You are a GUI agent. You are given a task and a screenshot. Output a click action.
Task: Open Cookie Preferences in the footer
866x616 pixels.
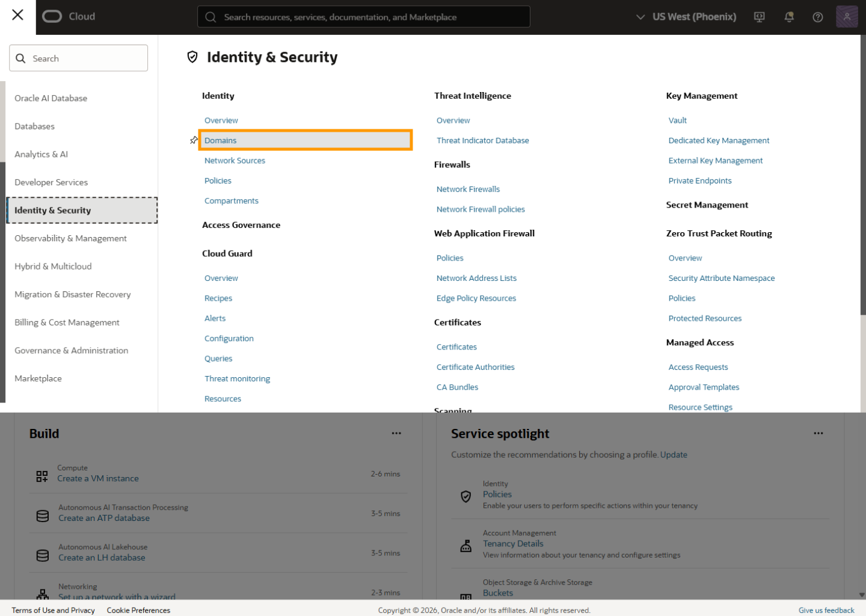point(139,610)
